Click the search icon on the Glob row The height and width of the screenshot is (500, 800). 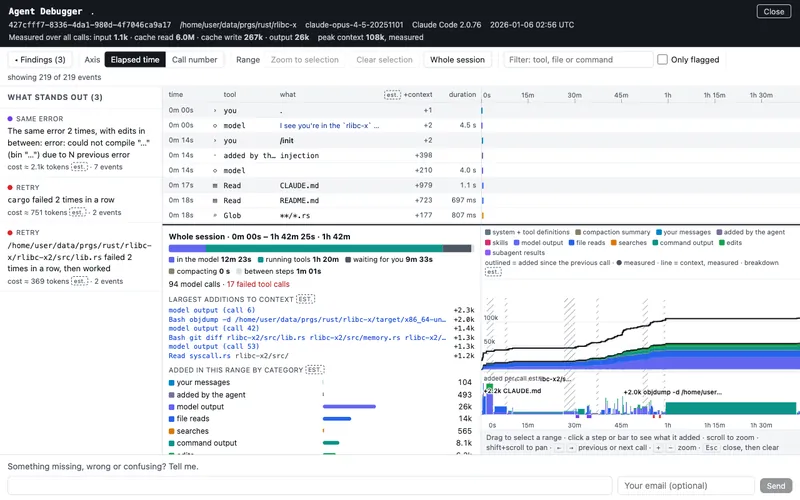pyautogui.click(x=215, y=215)
